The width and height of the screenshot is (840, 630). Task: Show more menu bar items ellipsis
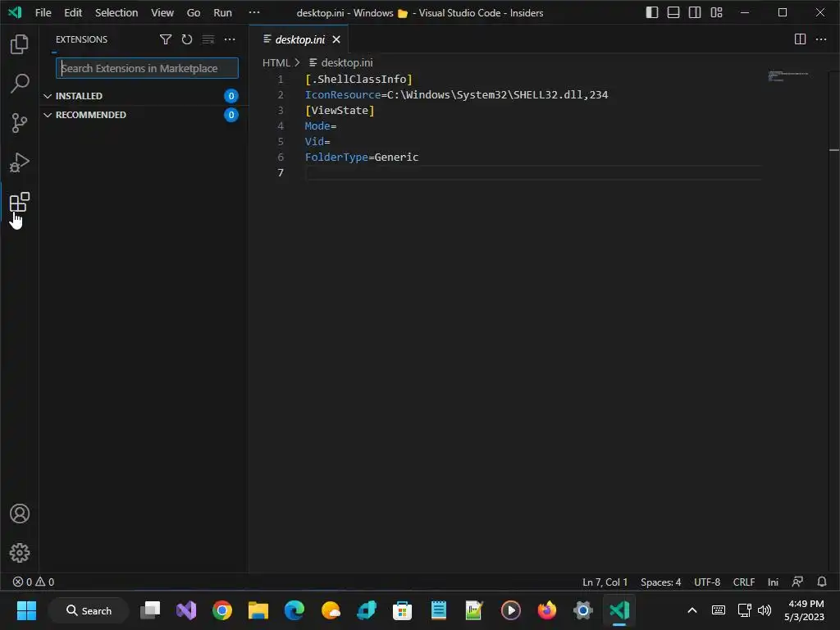(254, 12)
